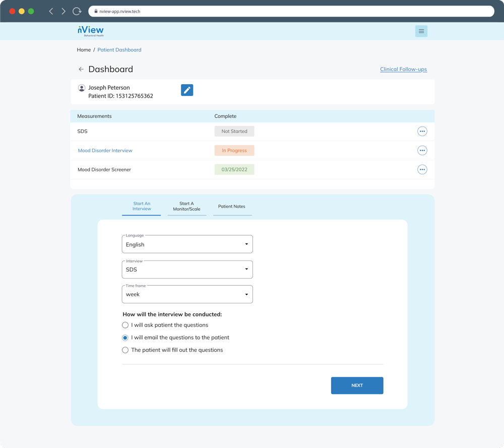Viewport: 504px width, 448px height.
Task: Open the hamburger menu icon
Action: 421,31
